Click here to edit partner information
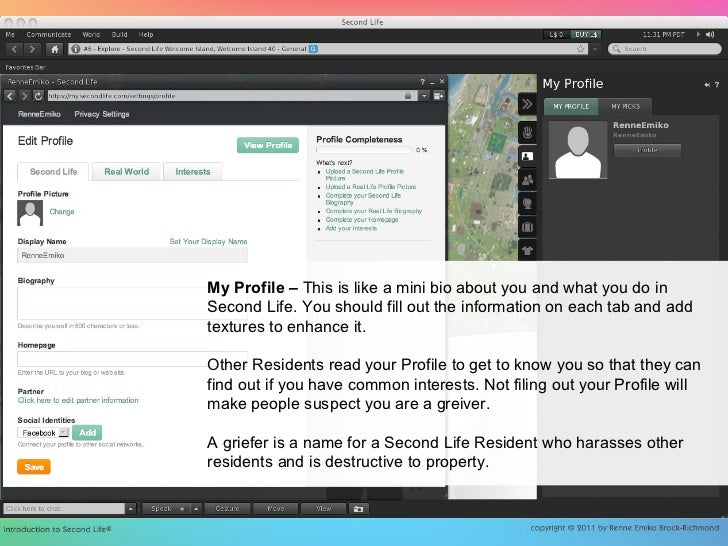728x546 pixels. pyautogui.click(x=78, y=400)
